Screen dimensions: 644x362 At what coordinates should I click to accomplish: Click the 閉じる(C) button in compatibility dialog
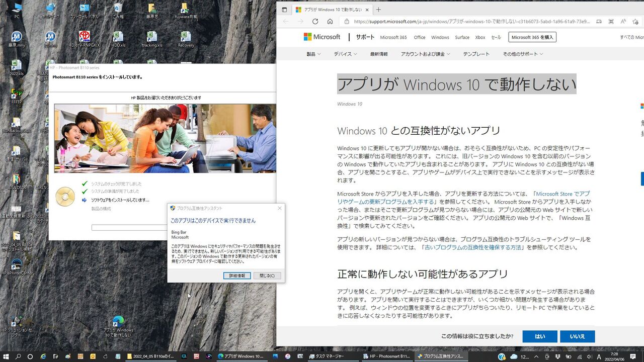click(x=267, y=276)
